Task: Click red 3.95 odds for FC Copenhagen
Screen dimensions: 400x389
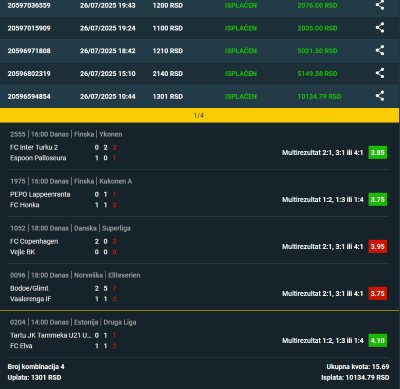Action: 378,247
